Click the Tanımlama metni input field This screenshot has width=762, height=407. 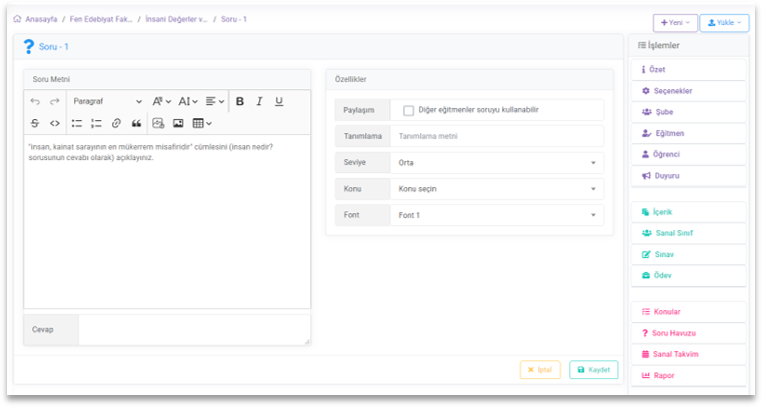click(x=496, y=136)
